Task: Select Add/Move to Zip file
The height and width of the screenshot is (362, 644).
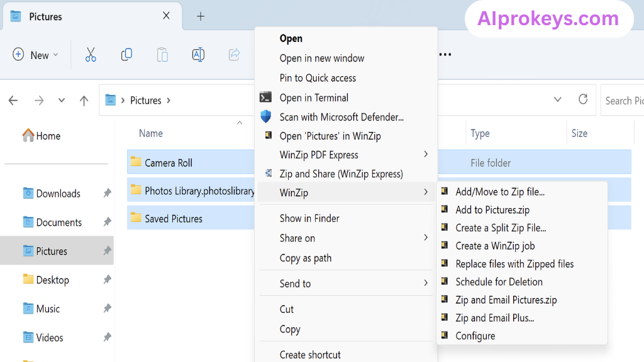Action: (500, 192)
